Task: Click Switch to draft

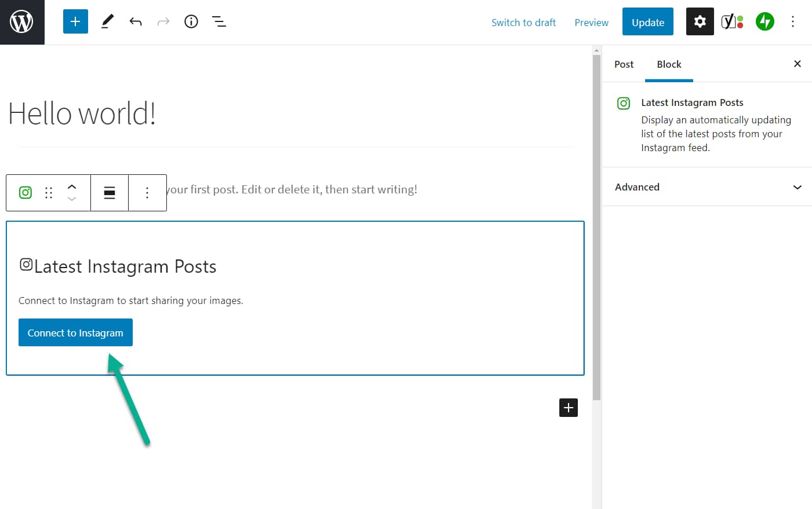Action: coord(523,23)
